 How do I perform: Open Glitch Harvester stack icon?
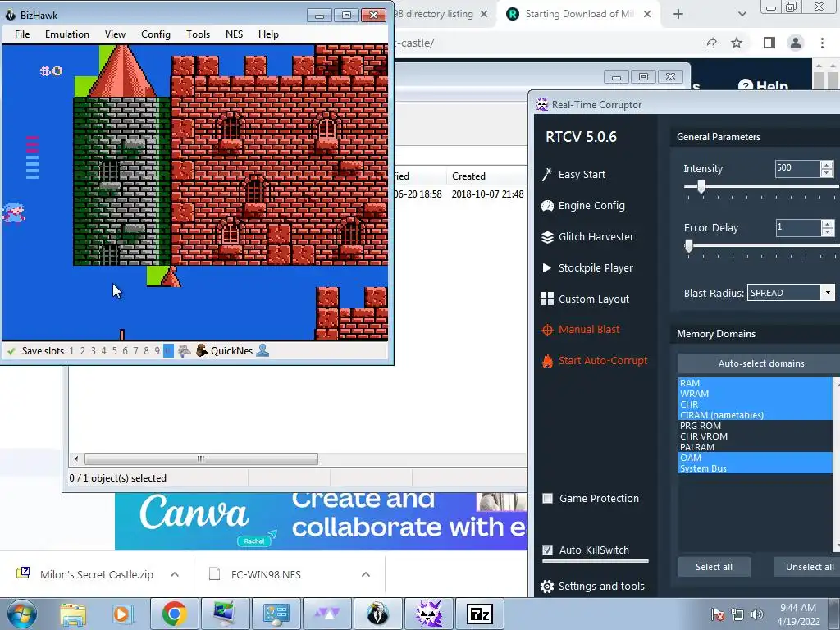547,237
